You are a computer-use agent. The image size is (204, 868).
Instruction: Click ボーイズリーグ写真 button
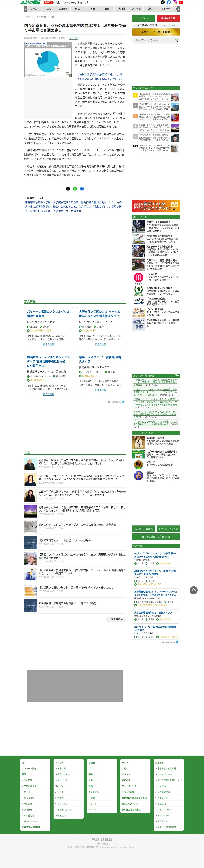click(168, 529)
